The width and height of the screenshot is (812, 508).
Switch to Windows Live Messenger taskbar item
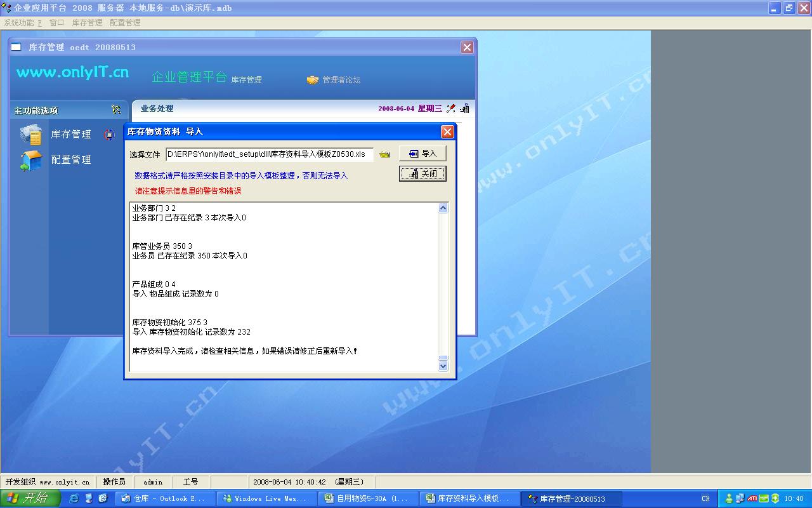click(266, 498)
